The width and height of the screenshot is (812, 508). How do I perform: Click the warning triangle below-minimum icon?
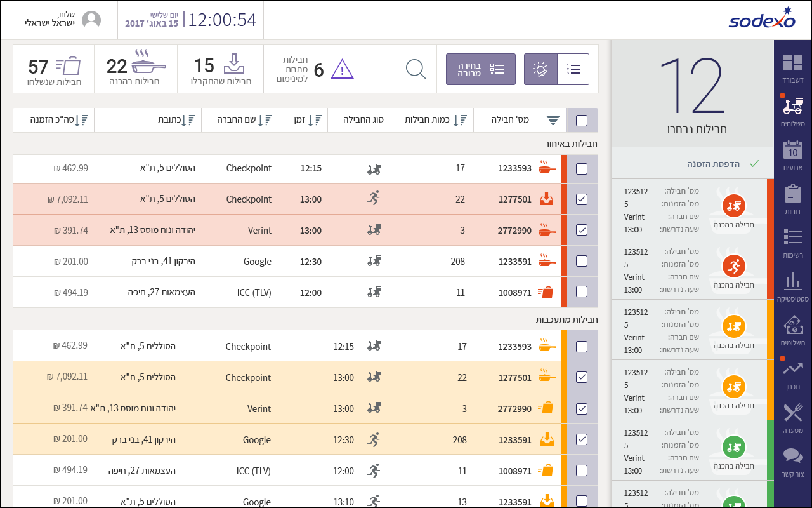tap(342, 69)
